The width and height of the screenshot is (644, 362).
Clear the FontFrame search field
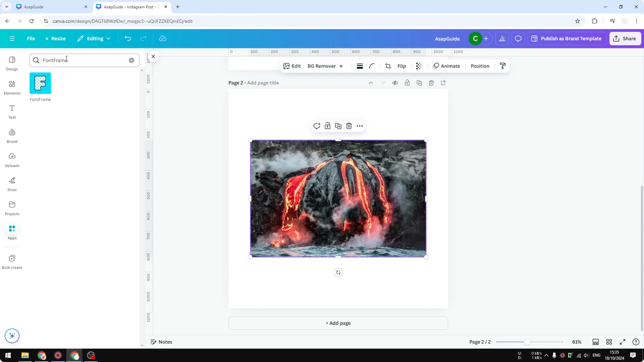pos(131,60)
